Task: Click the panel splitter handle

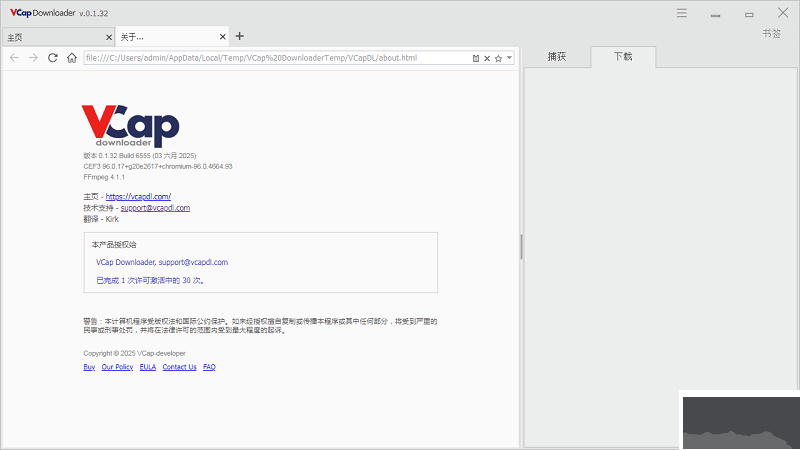Action: pyautogui.click(x=521, y=247)
